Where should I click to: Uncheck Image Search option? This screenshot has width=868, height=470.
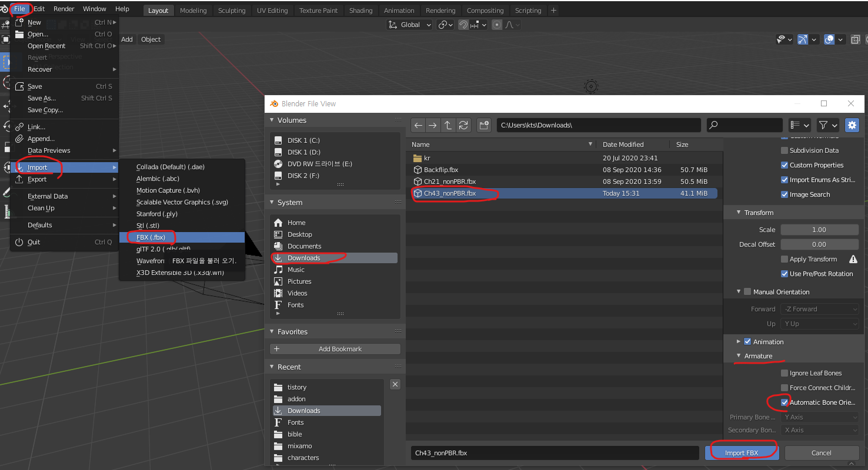[784, 194]
